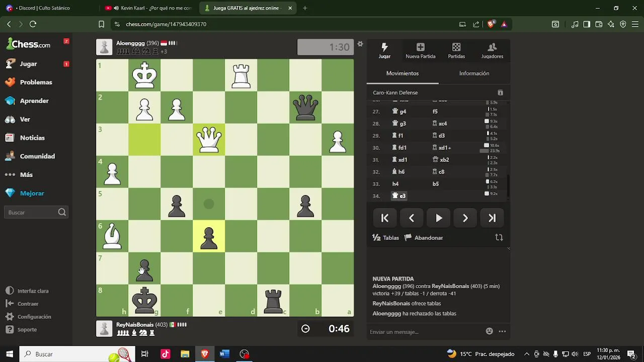644x362 pixels.
Task: Open the chat emoji picker
Action: 490,331
